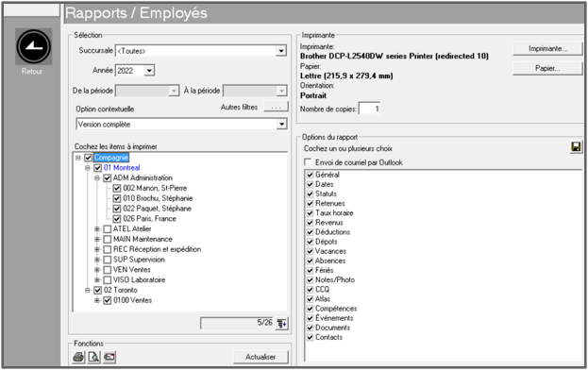Expand the 0100 Ventes node
588x370 pixels.
(97, 300)
